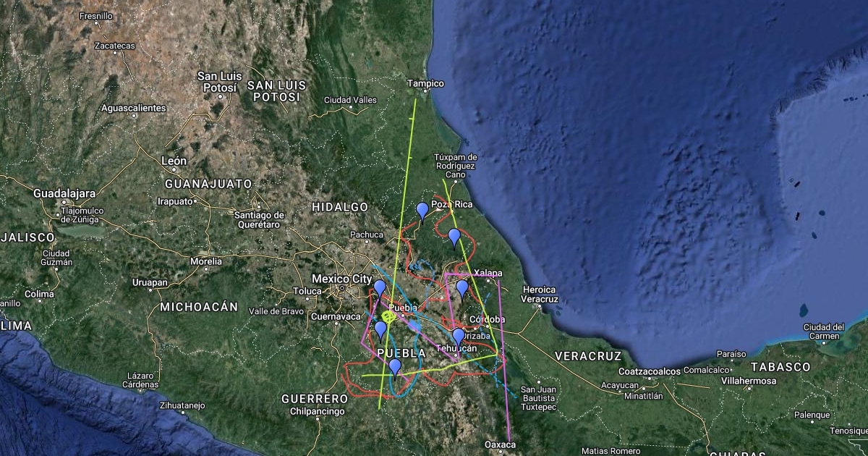Select the MICHOACÁN state label
The image size is (868, 456).
click(x=199, y=307)
